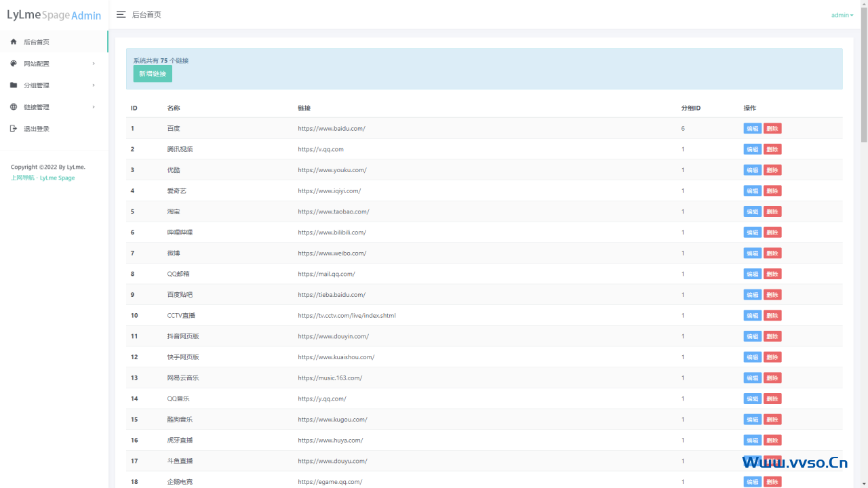The height and width of the screenshot is (488, 868).
Task: Click the 新增链接 button
Action: [x=153, y=74]
